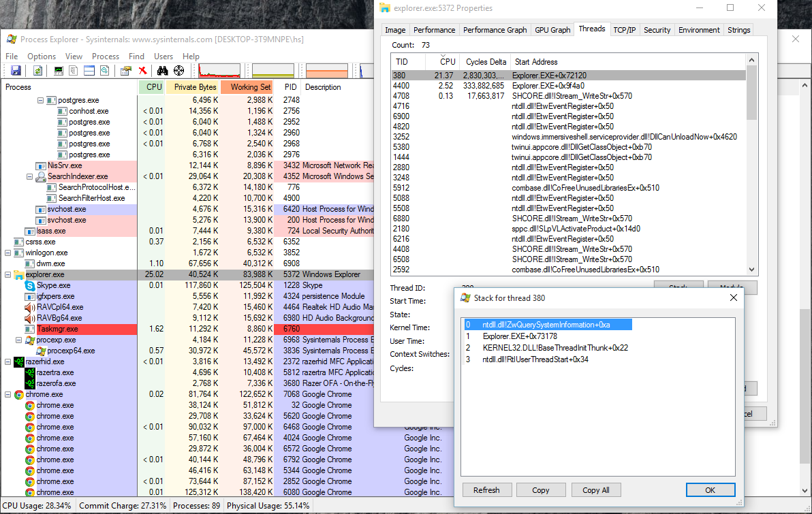Open System Information toolbar icon
Screen dimensions: 812x514
(59, 71)
